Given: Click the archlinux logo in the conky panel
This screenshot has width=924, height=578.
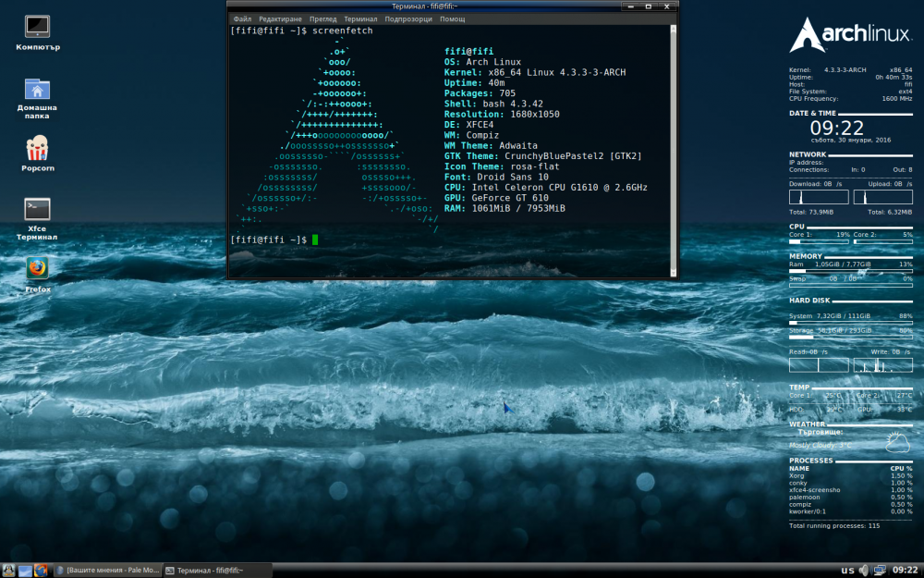Looking at the screenshot, I should pos(850,35).
